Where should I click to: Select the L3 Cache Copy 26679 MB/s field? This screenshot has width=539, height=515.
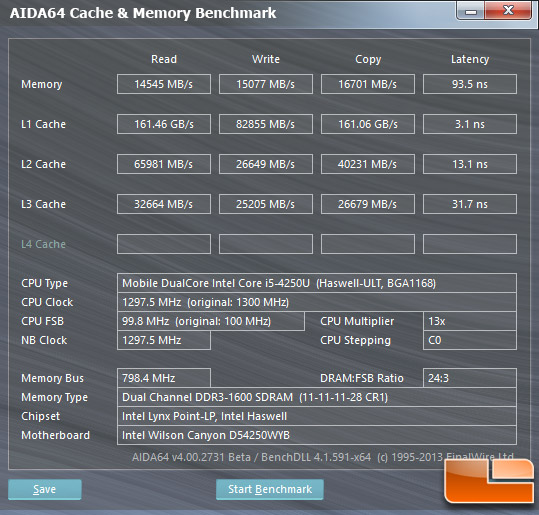(368, 204)
